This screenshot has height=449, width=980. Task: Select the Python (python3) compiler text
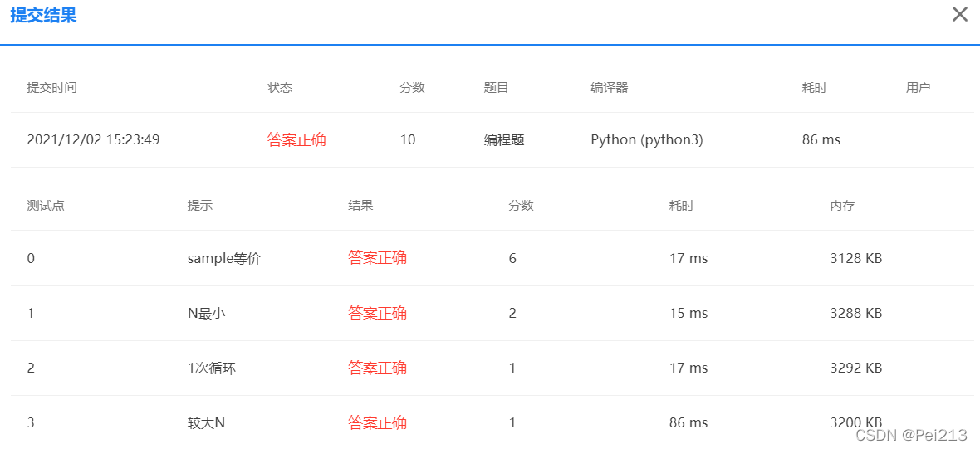pos(647,140)
